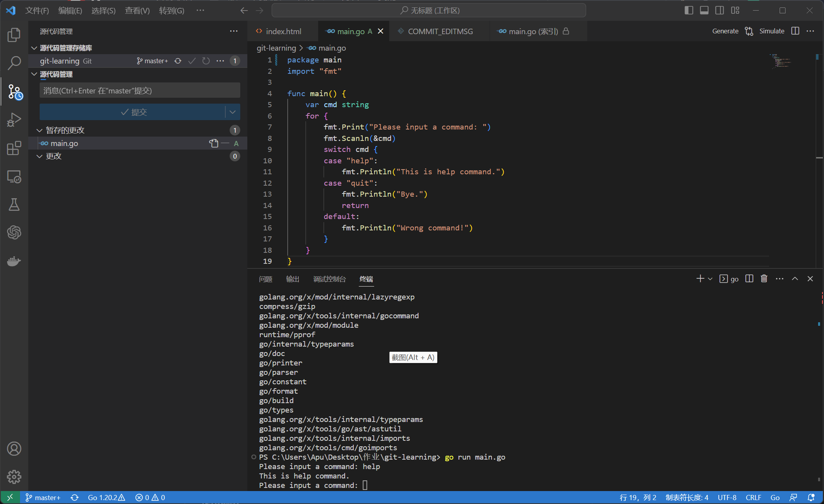Open the Testing flask icon

14,205
